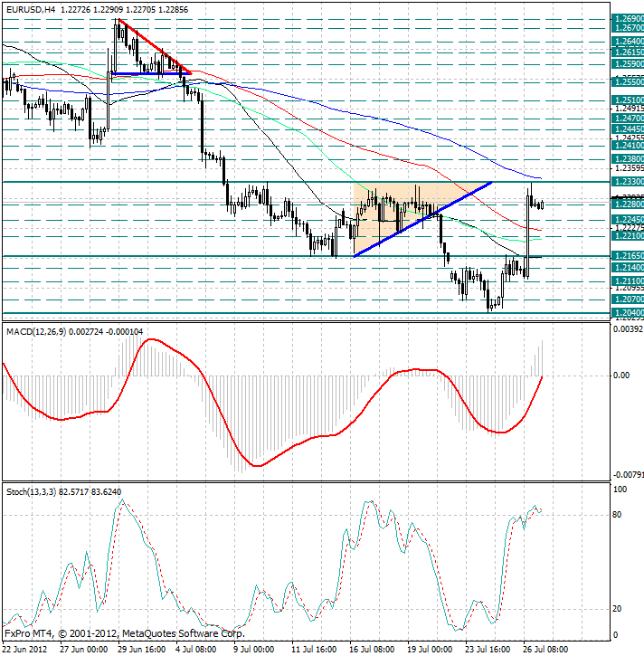The width and height of the screenshot is (644, 656).
Task: Click the 1.2040 price level label
Action: point(628,313)
